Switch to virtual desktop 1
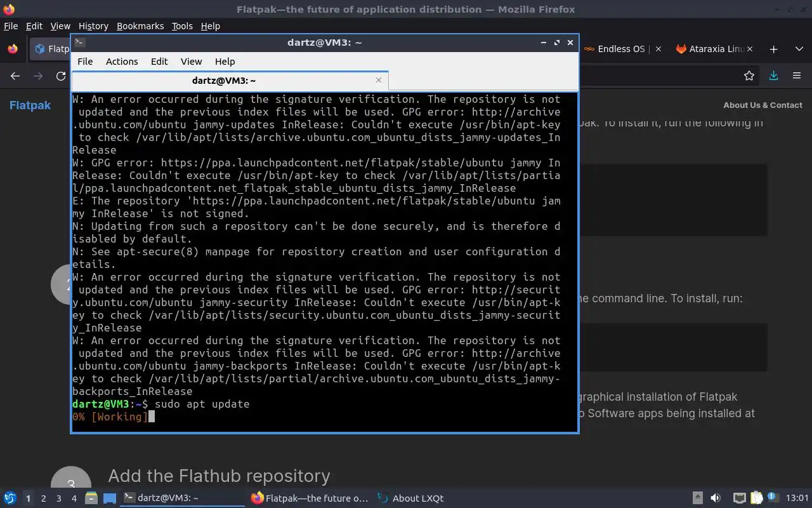 pos(28,498)
